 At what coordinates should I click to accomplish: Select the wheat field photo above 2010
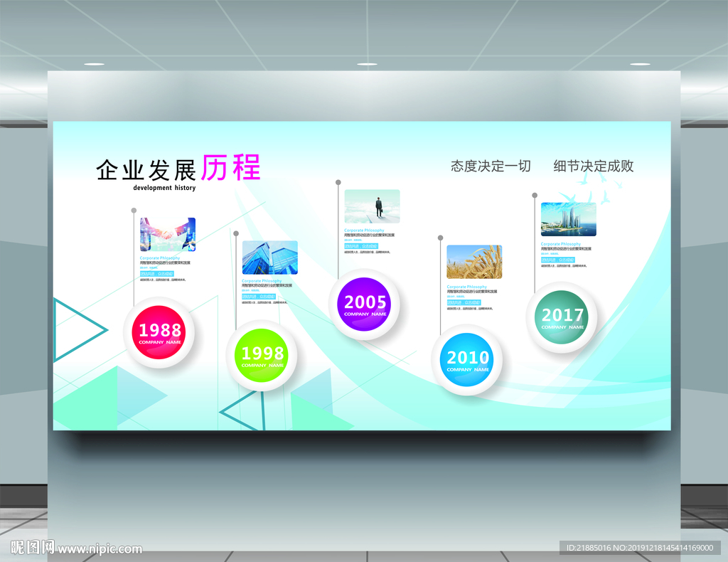474,263
